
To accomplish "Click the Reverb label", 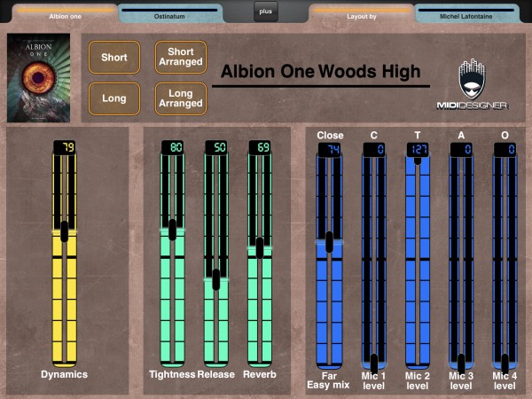I will tap(260, 374).
